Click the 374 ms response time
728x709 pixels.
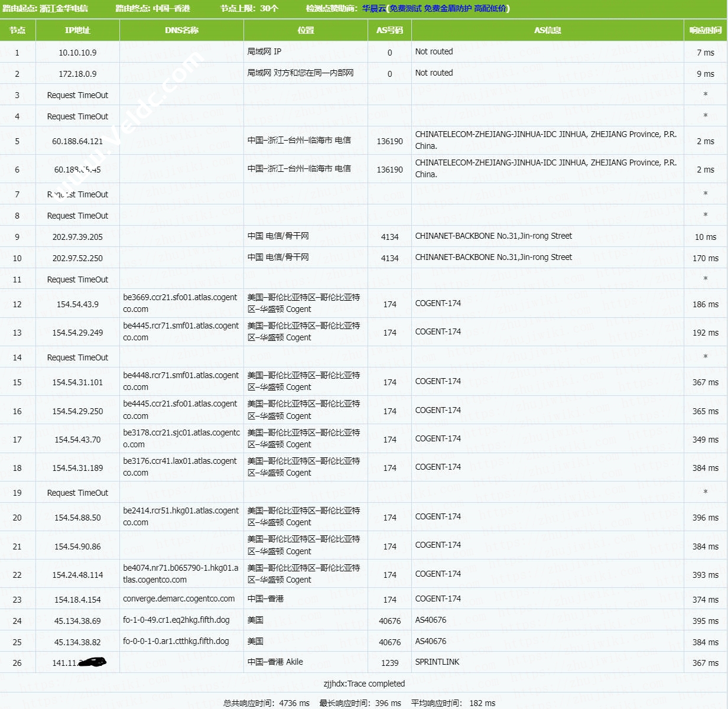706,600
